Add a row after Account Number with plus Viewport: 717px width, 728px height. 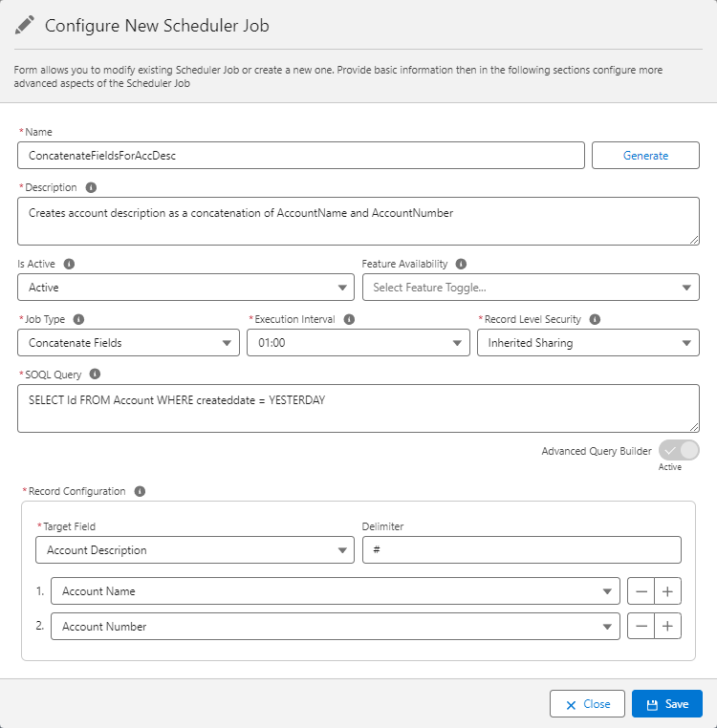click(x=667, y=627)
